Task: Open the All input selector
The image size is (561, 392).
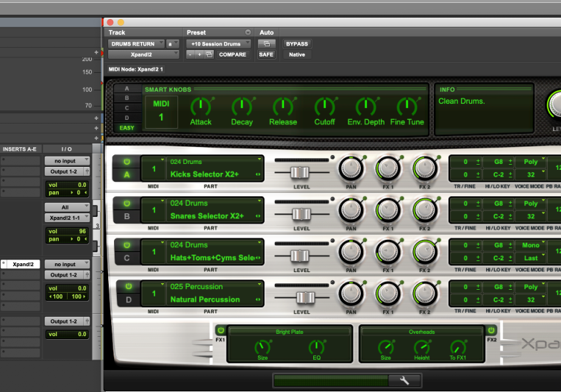Action: [x=67, y=207]
